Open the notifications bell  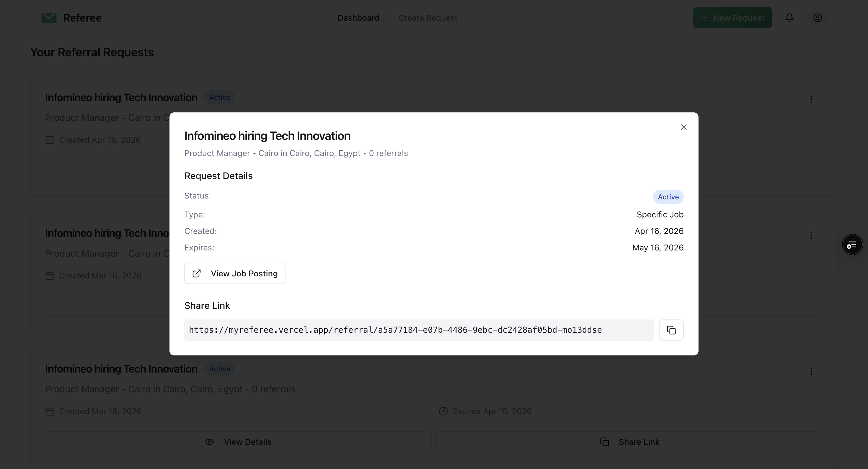(789, 17)
